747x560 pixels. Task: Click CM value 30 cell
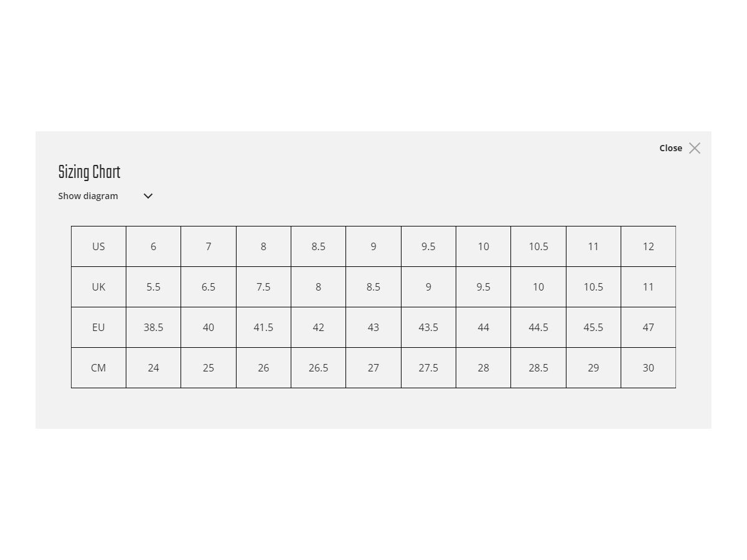pyautogui.click(x=648, y=368)
